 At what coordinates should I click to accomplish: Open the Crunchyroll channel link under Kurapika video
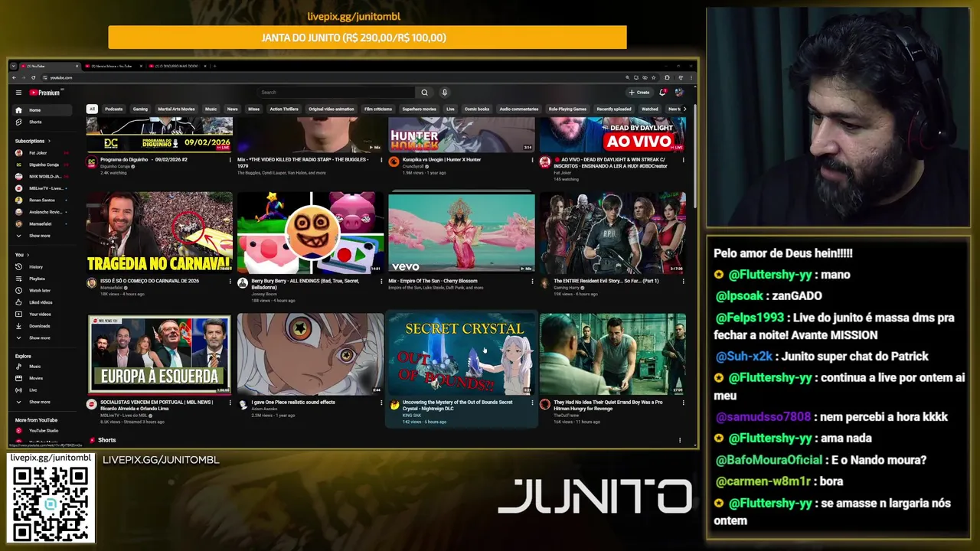click(413, 167)
